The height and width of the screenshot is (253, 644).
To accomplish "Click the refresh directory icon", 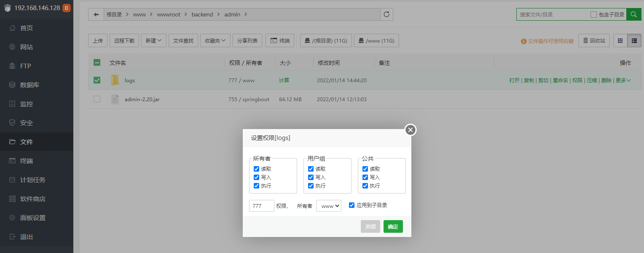I will (386, 14).
